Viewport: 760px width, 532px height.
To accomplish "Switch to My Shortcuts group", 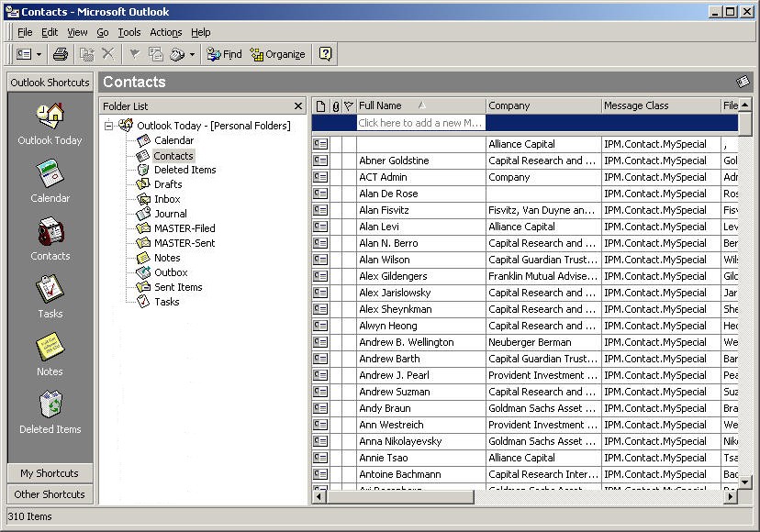I will click(50, 473).
